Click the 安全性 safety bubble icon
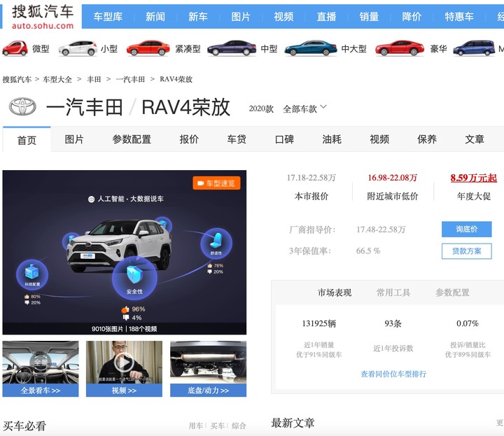This screenshot has width=504, height=436. tap(134, 277)
